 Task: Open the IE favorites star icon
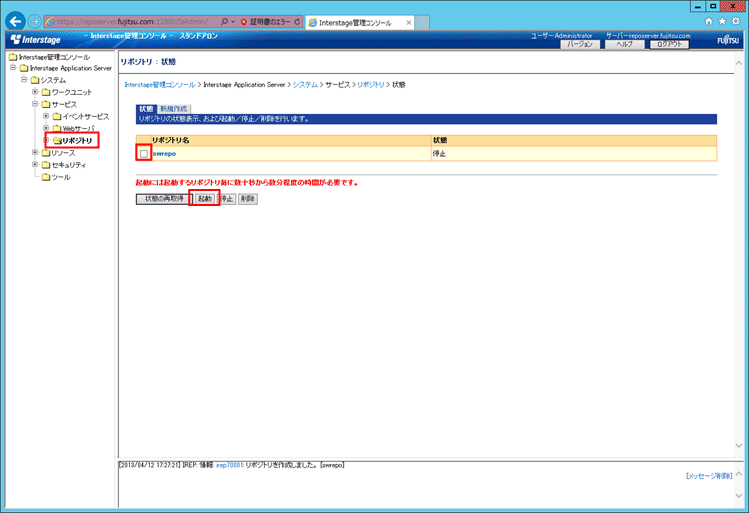click(723, 21)
